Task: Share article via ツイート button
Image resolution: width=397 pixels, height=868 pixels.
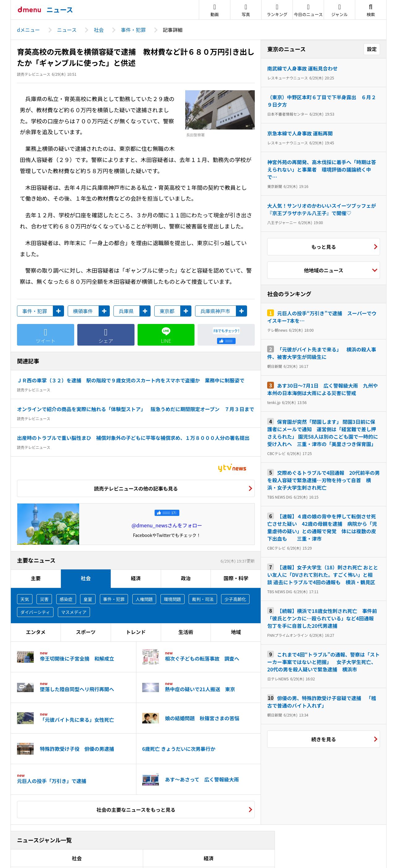Action: pyautogui.click(x=45, y=334)
